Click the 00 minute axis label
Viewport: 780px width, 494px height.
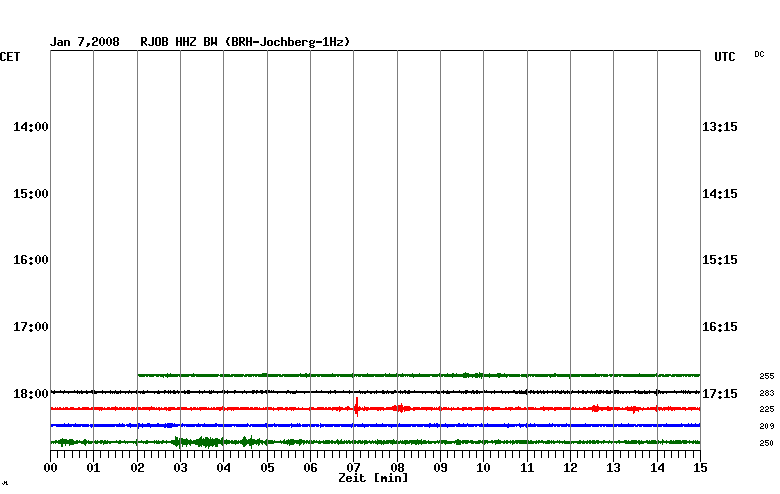tap(50, 468)
